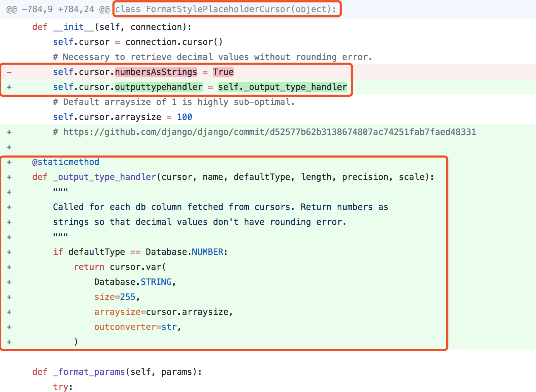536x392 pixels.
Task: Click the outconverter=str argument
Action: pyautogui.click(x=137, y=327)
